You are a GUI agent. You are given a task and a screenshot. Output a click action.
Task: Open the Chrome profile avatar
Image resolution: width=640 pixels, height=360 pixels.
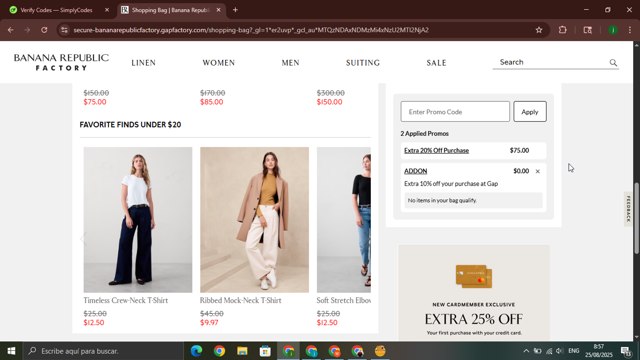(x=613, y=30)
